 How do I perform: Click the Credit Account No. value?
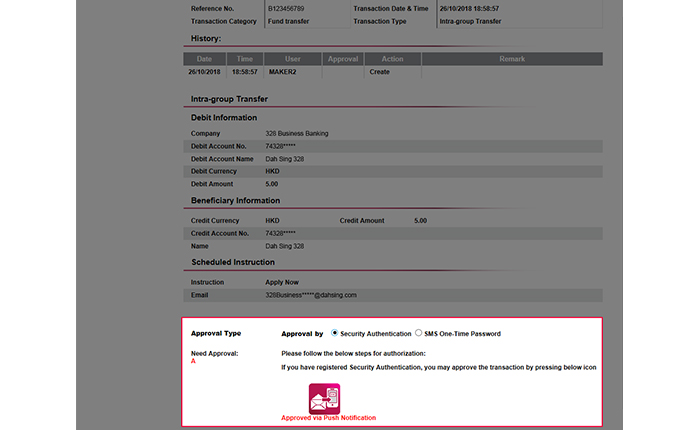pos(280,233)
